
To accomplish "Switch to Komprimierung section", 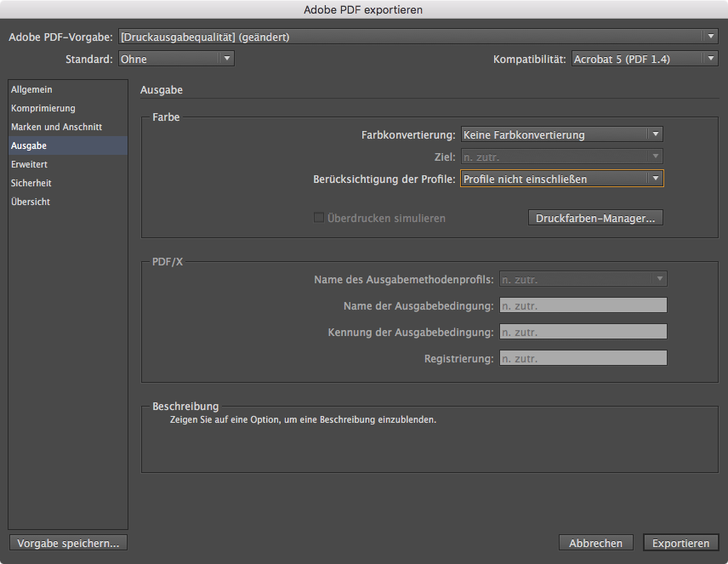I will click(x=68, y=108).
